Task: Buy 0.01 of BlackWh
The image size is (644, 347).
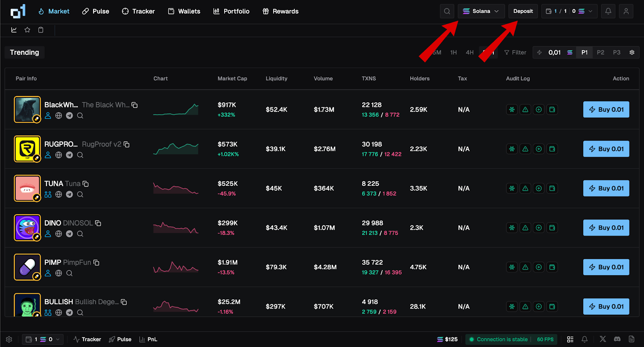Action: click(606, 110)
